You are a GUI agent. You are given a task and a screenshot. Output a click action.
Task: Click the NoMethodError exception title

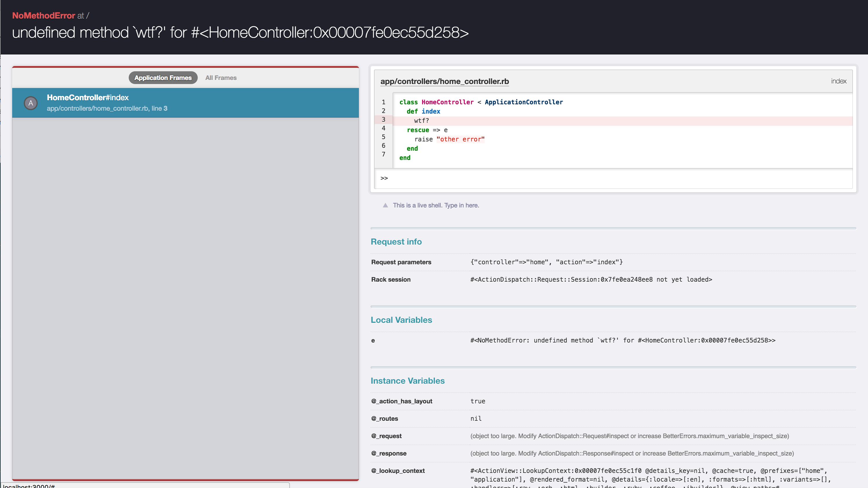pyautogui.click(x=43, y=15)
